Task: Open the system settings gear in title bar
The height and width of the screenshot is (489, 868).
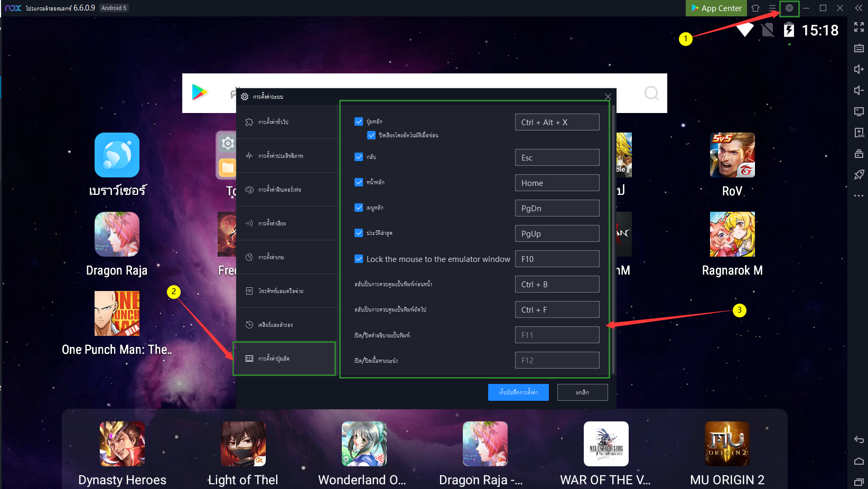Action: pos(789,8)
